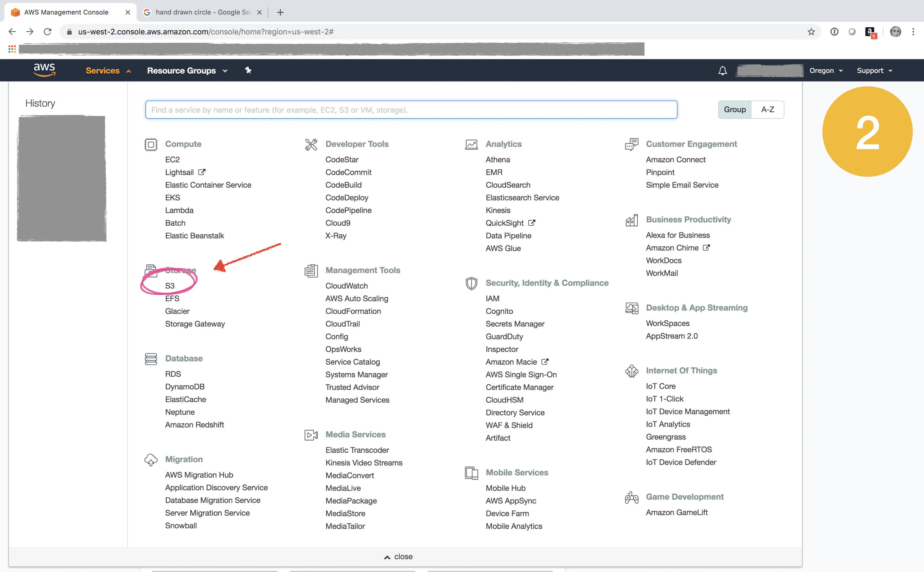The width and height of the screenshot is (924, 572).
Task: Open the Amazon Connect link
Action: (676, 160)
